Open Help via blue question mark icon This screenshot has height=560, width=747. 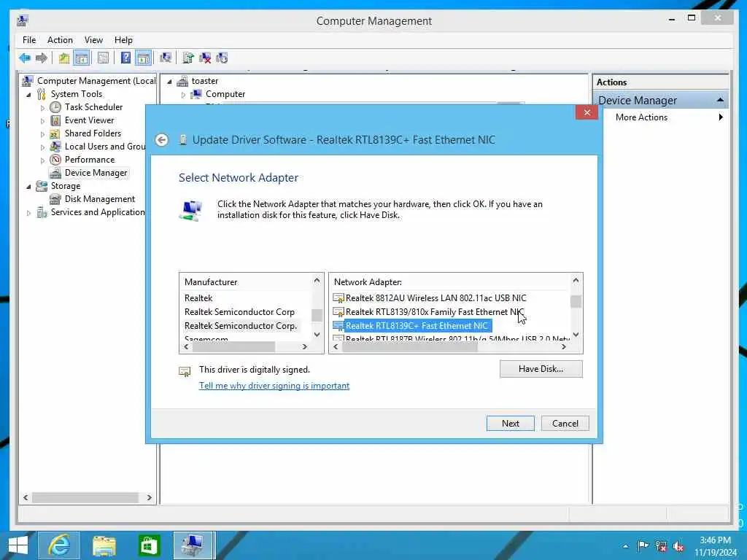125,58
